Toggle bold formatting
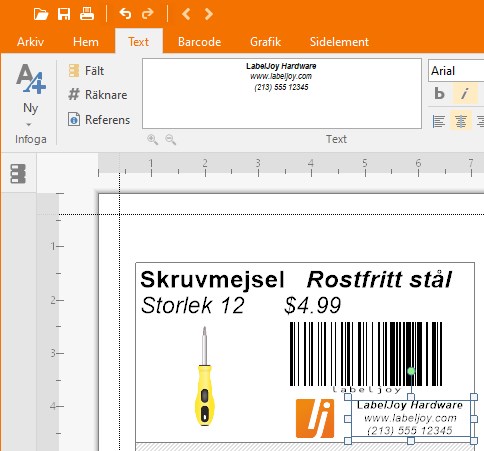 (x=439, y=94)
